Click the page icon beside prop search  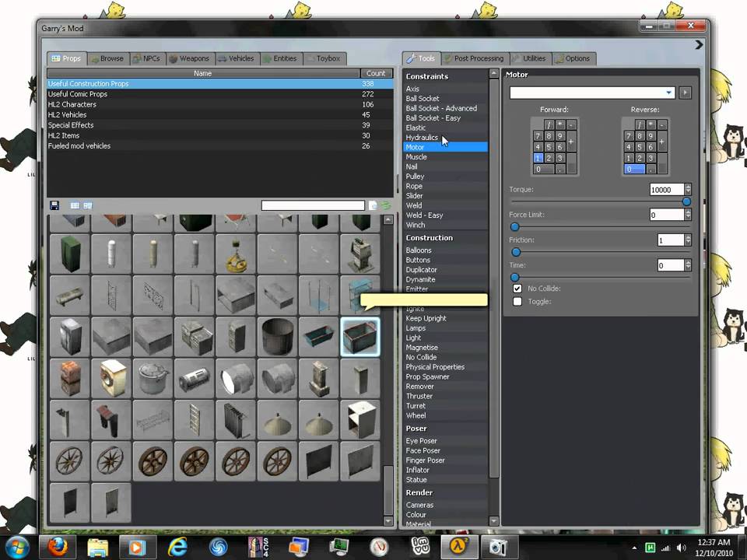click(373, 205)
